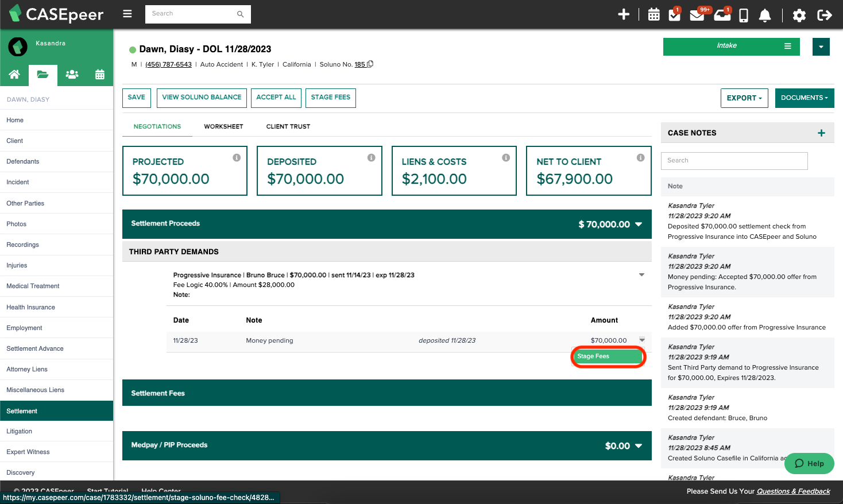Viewport: 843px width, 504px height.
Task: Open the sidebar calendar icon
Action: 100,75
